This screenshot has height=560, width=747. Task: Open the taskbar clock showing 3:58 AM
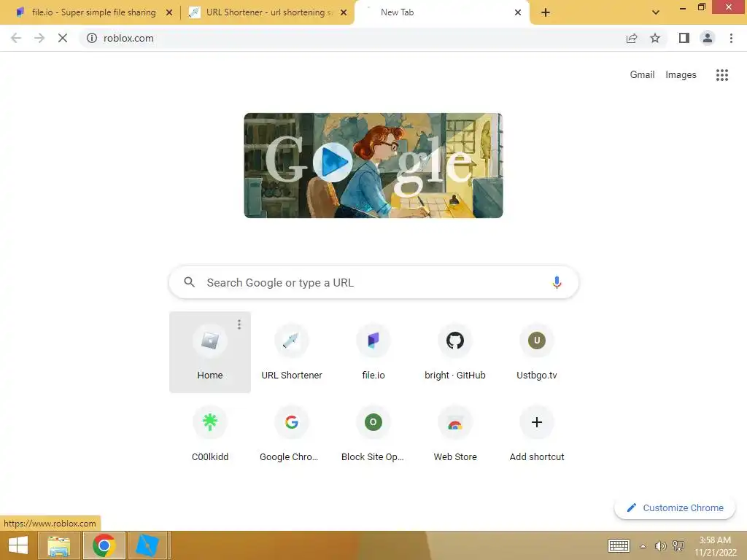(715, 546)
